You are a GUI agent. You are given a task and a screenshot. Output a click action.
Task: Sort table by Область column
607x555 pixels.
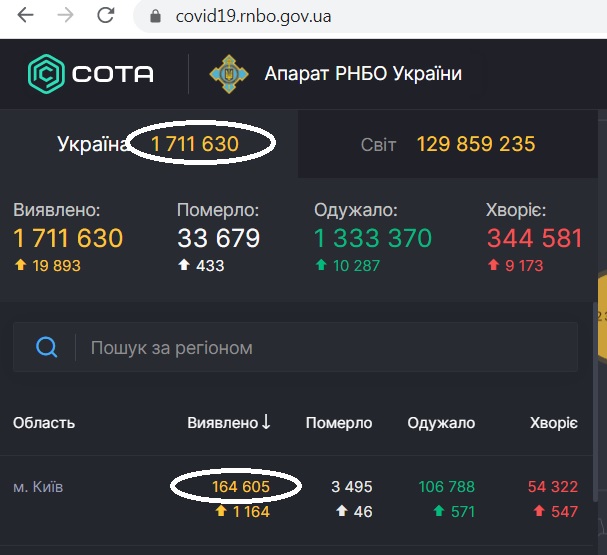44,423
